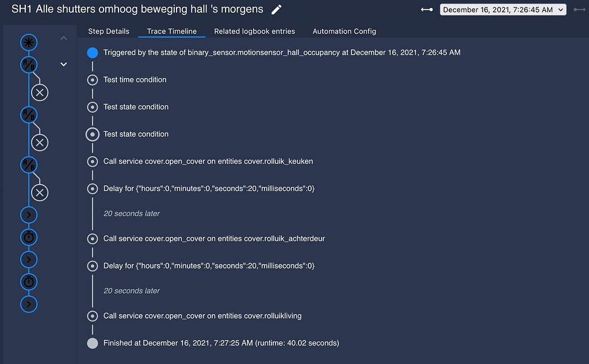Click the second service call arrow node
This screenshot has width=589, height=364.
[29, 259]
